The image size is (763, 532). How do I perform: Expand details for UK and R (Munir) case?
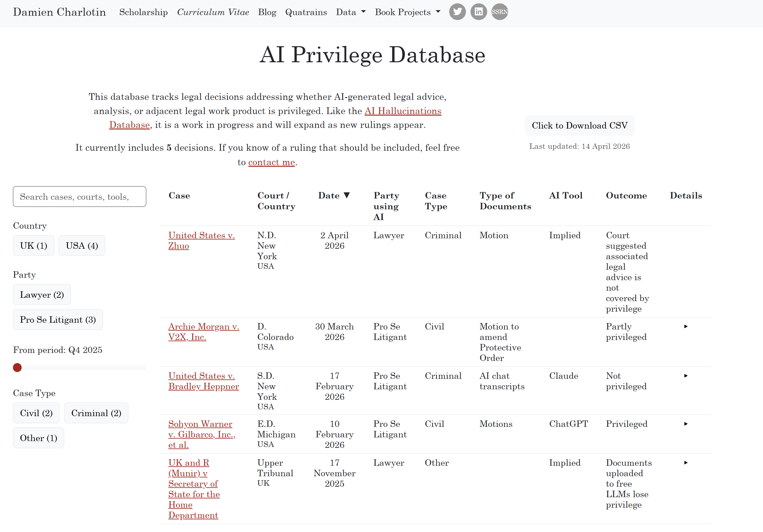(686, 463)
